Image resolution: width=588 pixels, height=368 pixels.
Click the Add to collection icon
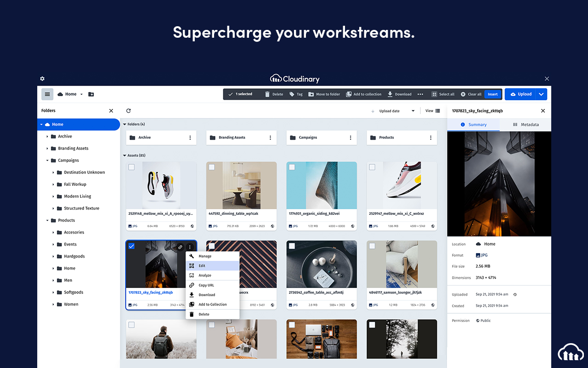pyautogui.click(x=349, y=94)
